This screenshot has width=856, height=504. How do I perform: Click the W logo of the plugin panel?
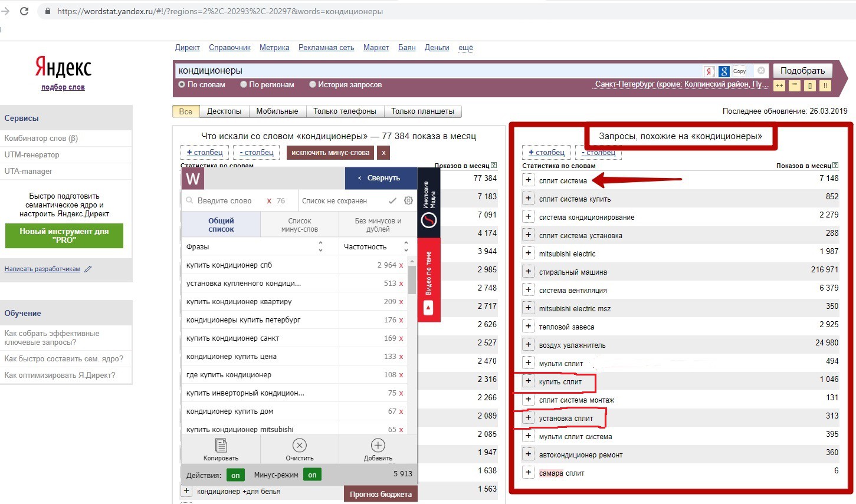pyautogui.click(x=193, y=178)
